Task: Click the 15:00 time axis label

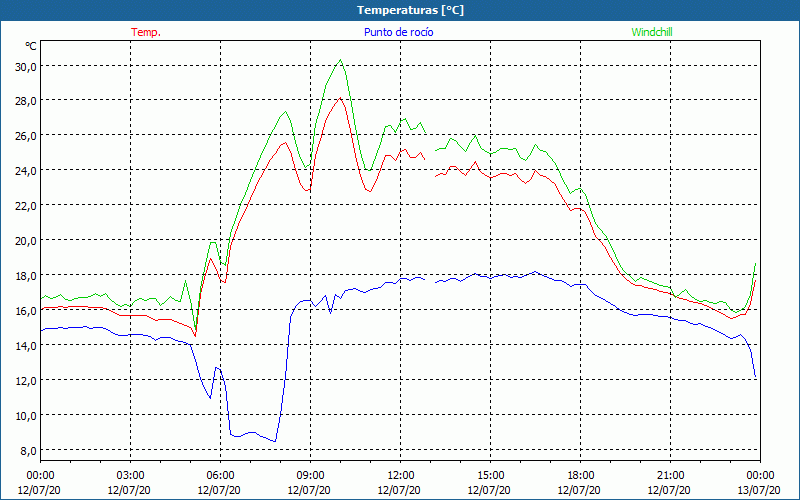Action: coord(490,476)
